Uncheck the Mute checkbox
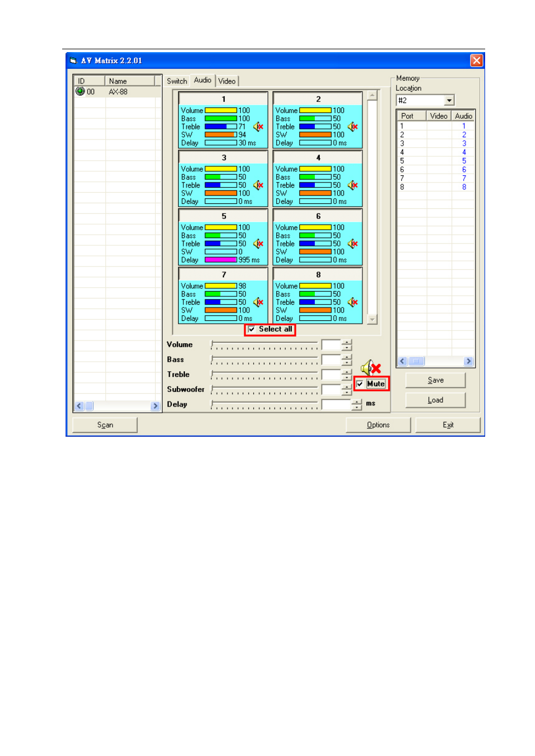Image resolution: width=535 pixels, height=756 pixels. (360, 384)
